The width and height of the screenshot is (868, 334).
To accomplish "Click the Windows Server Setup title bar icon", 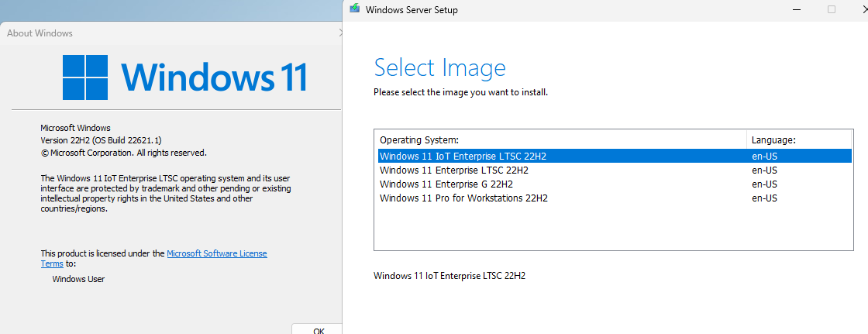I will 355,9.
